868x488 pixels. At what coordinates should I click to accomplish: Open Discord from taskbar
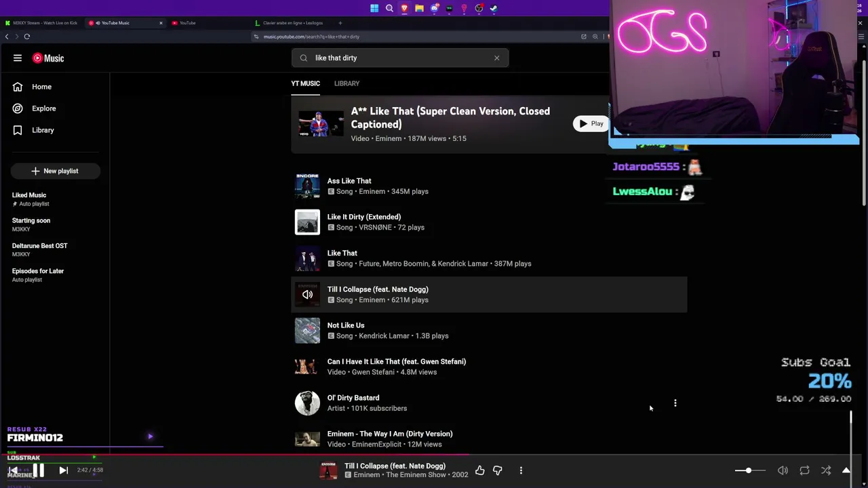point(434,8)
